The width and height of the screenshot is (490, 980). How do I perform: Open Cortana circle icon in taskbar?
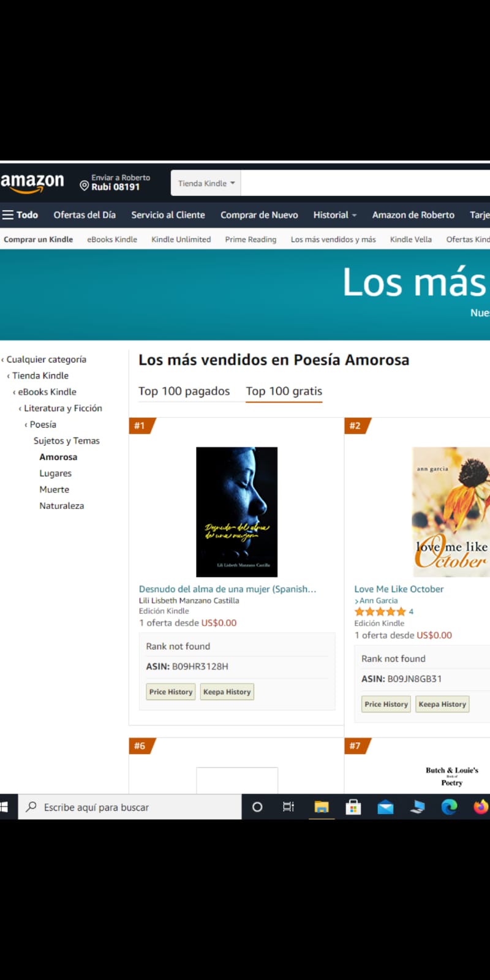click(257, 807)
